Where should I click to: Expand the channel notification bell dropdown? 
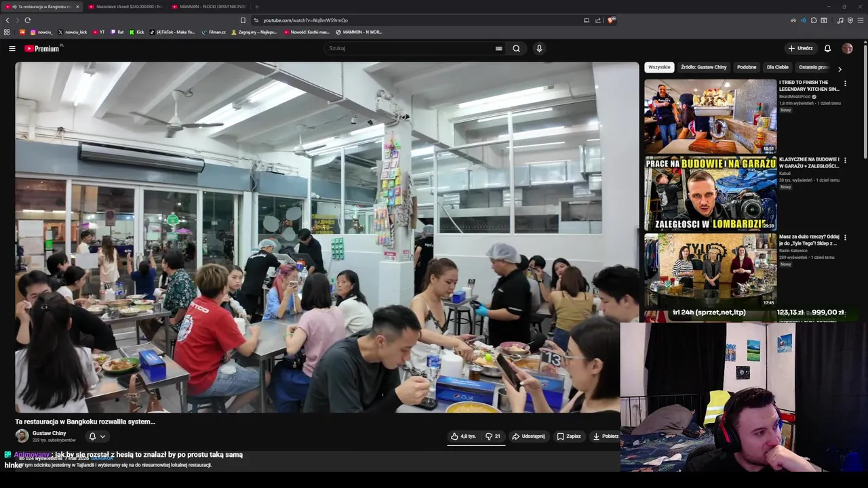[x=97, y=436]
